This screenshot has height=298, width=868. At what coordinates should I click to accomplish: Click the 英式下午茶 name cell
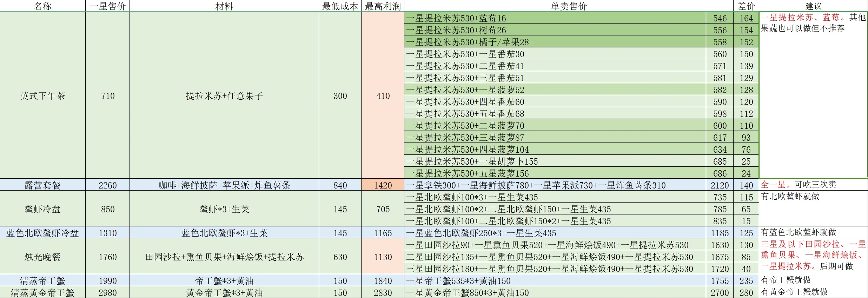click(42, 95)
